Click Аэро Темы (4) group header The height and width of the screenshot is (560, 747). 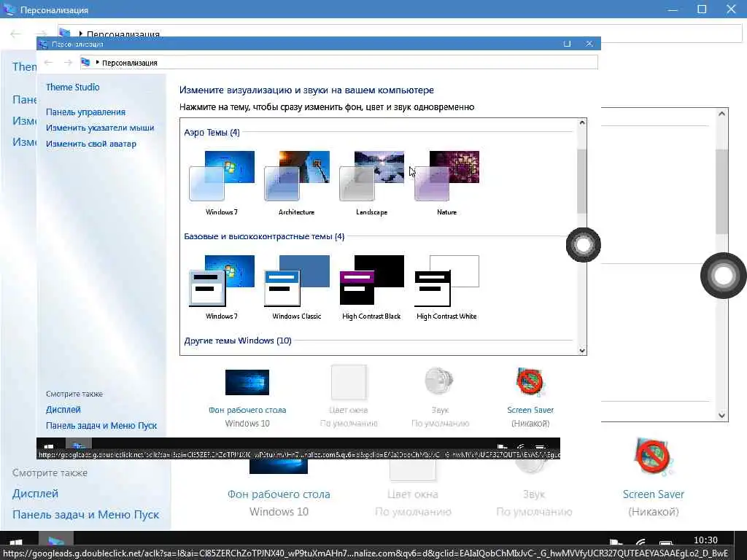[x=212, y=133]
